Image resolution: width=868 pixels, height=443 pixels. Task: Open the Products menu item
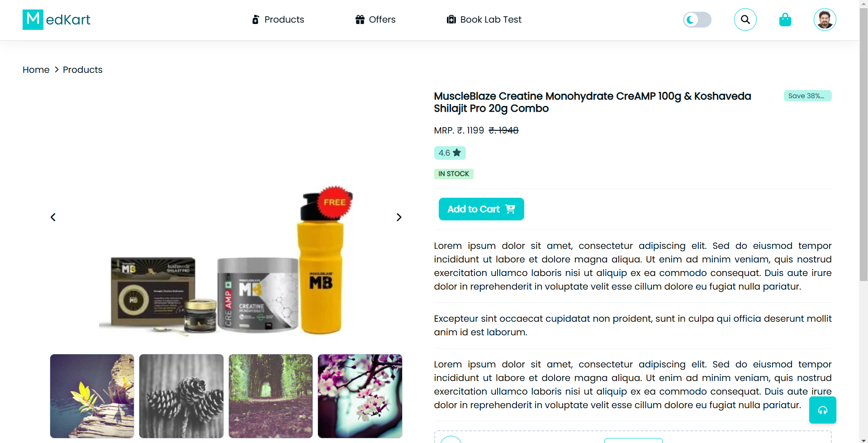pos(278,19)
